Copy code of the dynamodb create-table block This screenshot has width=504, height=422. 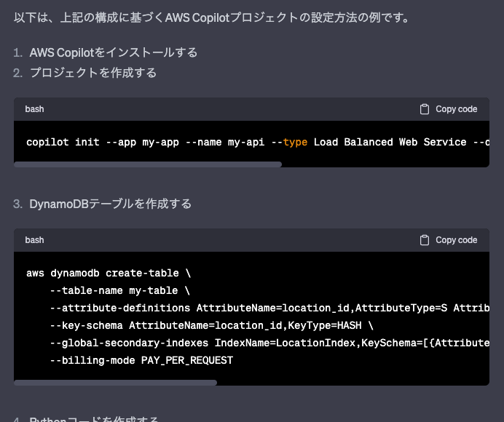[449, 240]
